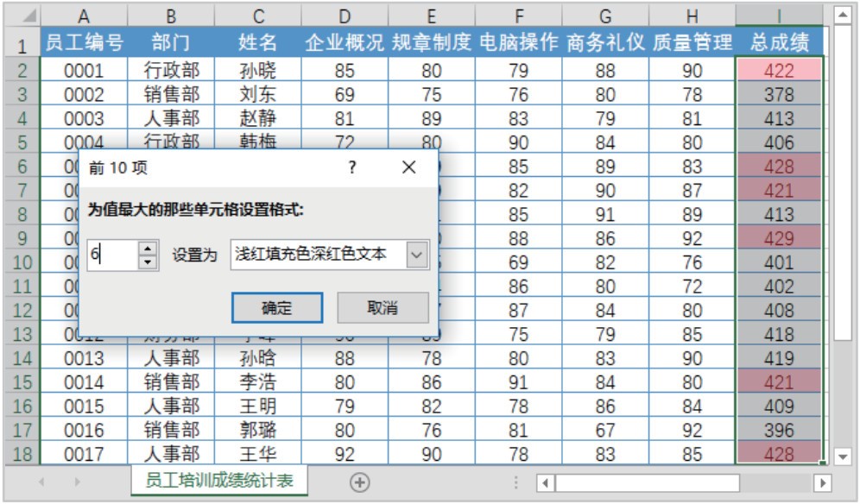
Task: Open the 浅红填充色深红色文本 format dropdown
Action: click(417, 255)
